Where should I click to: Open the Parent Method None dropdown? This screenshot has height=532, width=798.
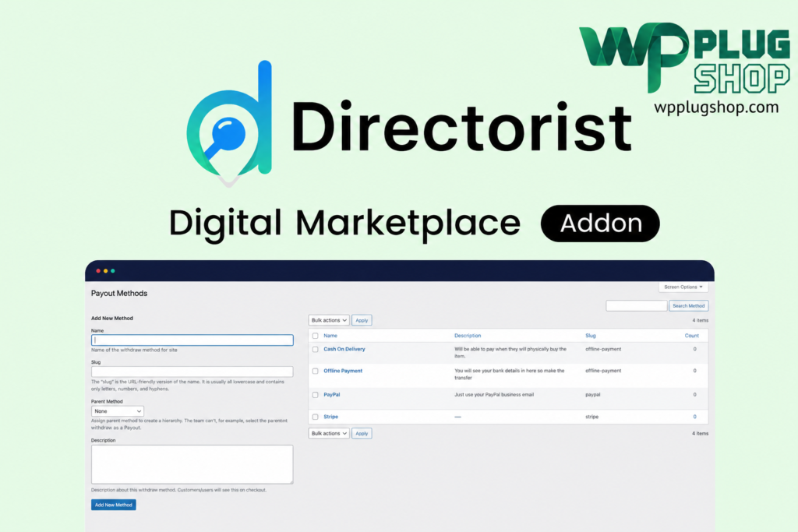pos(117,411)
